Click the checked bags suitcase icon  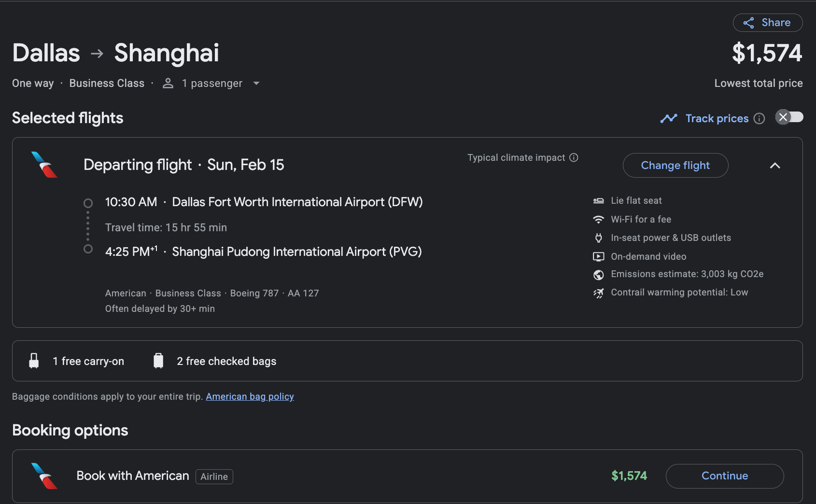158,361
